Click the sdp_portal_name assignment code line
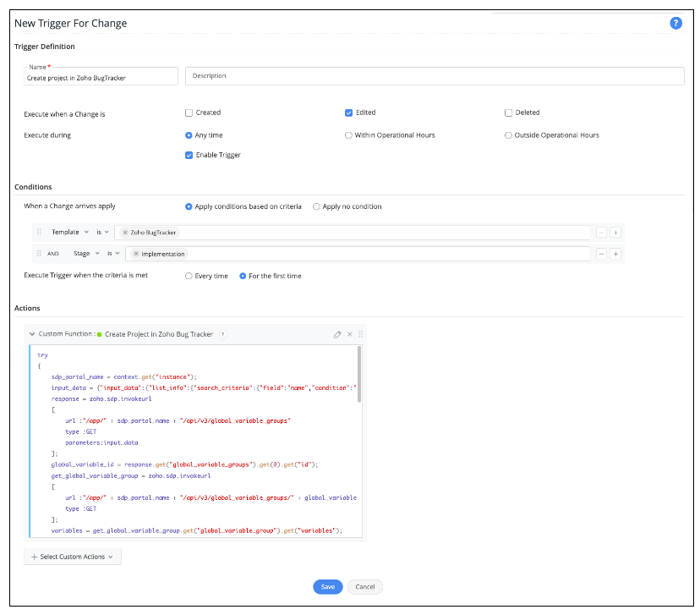The height and width of the screenshot is (615, 700). (x=123, y=377)
